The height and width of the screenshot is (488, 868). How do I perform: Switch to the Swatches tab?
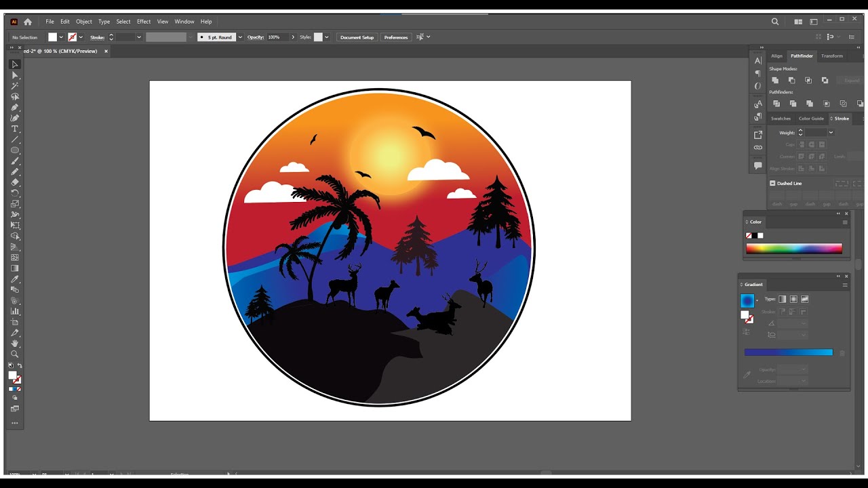click(x=781, y=119)
